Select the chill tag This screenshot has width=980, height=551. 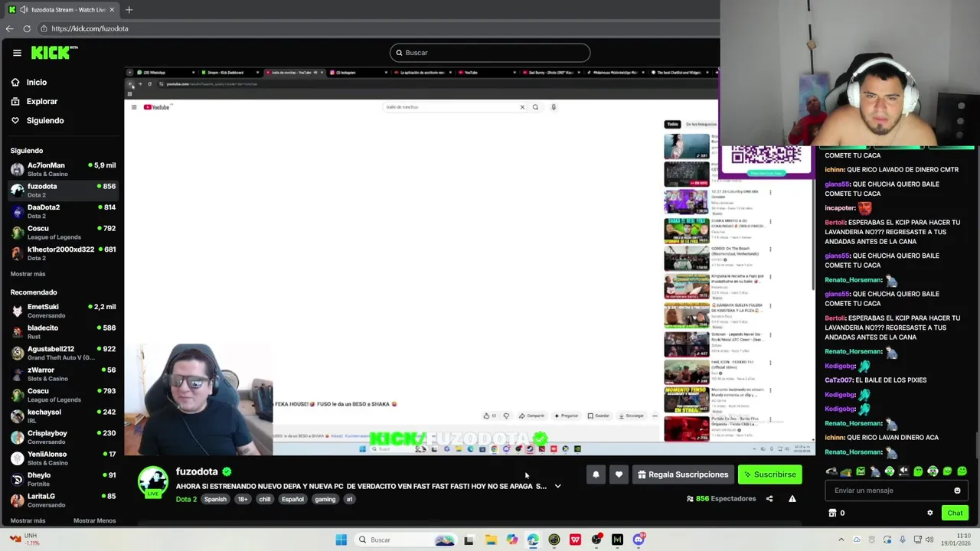click(265, 499)
